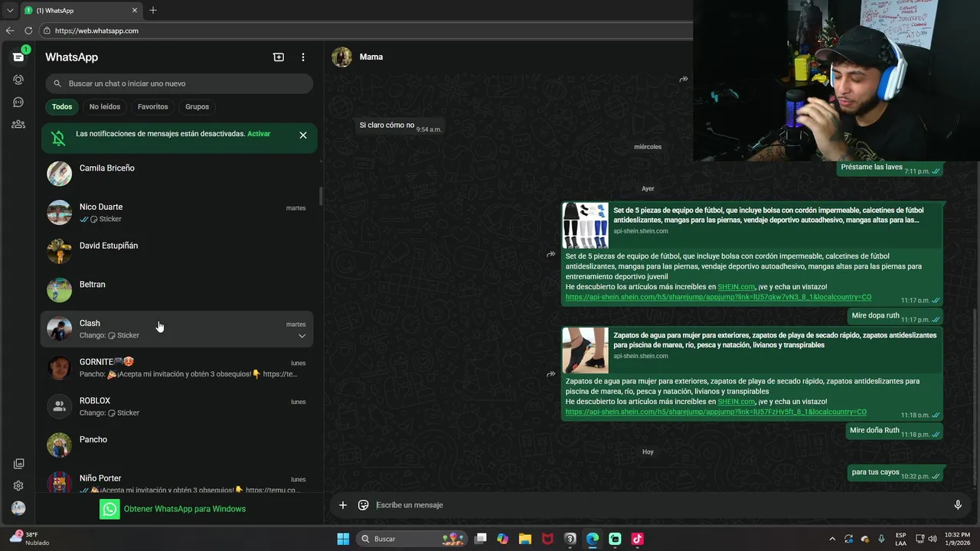Open football set product thumbnail
Image resolution: width=980 pixels, height=551 pixels.
(x=586, y=226)
